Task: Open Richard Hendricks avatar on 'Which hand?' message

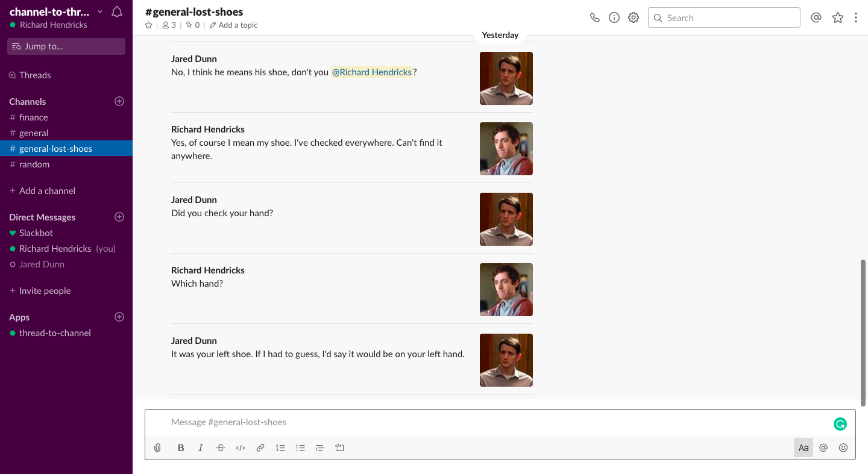Action: [x=506, y=290]
